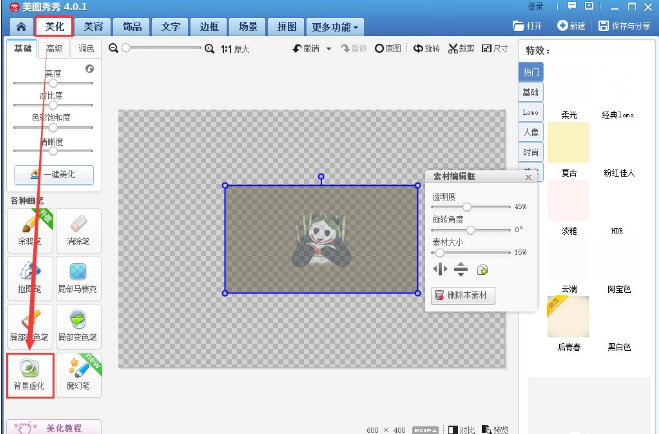Click the 预览 preview button
The width and height of the screenshot is (659, 434).
coord(495,429)
